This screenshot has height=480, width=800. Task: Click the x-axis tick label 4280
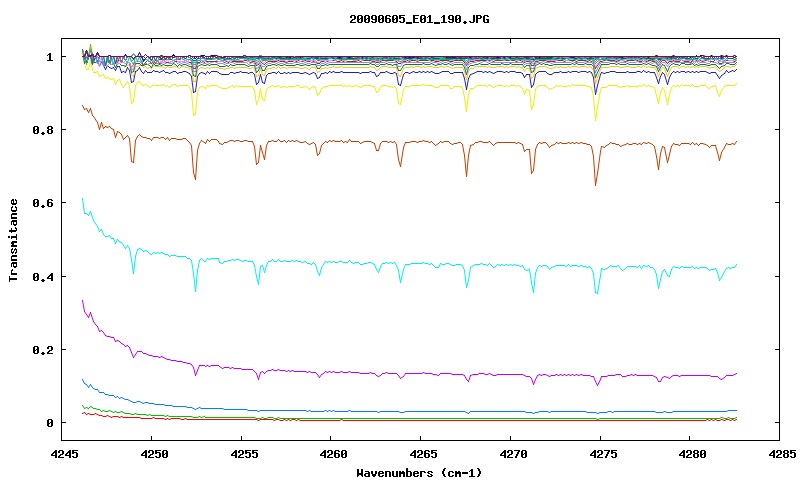[690, 453]
